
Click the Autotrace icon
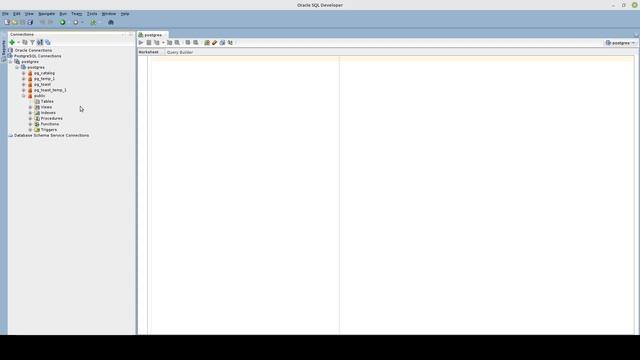tap(169, 42)
